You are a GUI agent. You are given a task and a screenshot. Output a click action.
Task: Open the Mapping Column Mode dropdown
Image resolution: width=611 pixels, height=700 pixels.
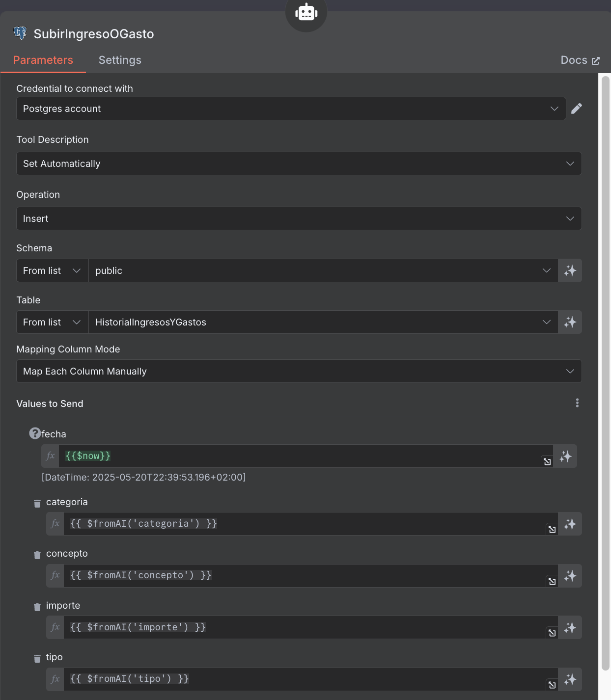(299, 371)
